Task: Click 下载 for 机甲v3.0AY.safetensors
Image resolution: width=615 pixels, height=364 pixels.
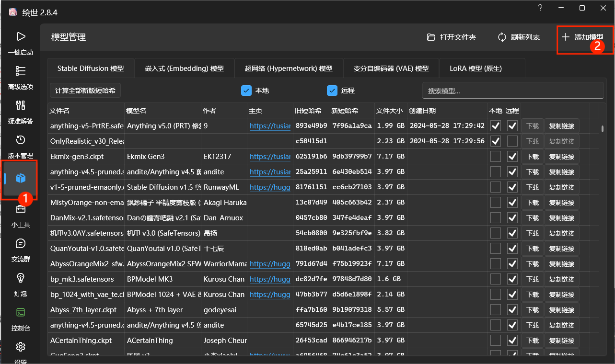Action: tap(533, 233)
